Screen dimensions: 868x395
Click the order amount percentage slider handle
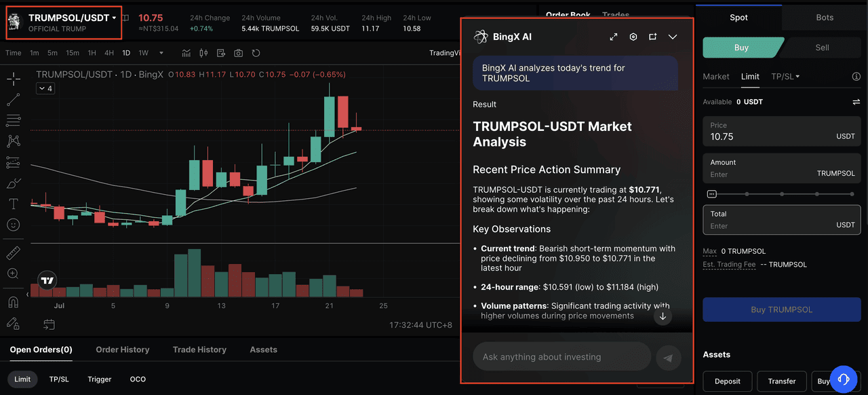coord(711,194)
